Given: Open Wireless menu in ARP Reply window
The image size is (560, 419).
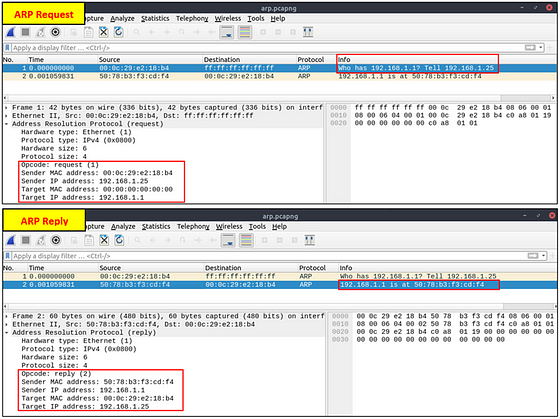Looking at the screenshot, I should pyautogui.click(x=229, y=226).
